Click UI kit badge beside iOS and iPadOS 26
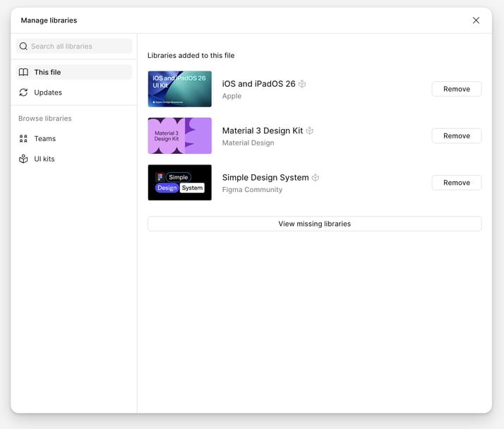 pos(302,84)
